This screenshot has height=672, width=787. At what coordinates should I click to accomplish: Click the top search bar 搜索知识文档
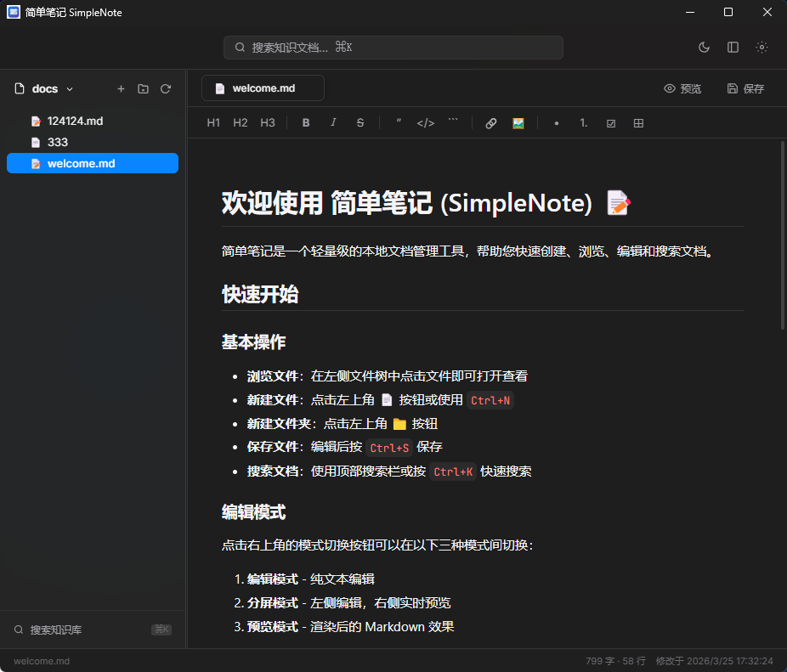pos(392,48)
